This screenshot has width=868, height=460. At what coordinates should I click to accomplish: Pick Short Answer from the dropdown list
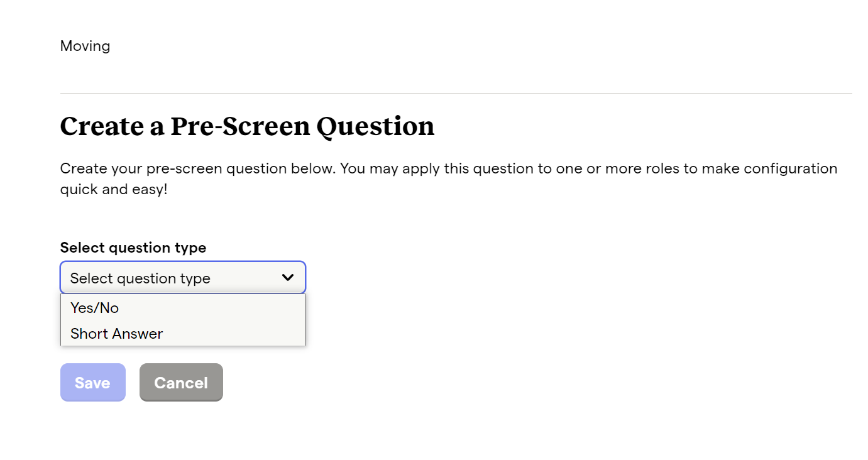coord(183,334)
